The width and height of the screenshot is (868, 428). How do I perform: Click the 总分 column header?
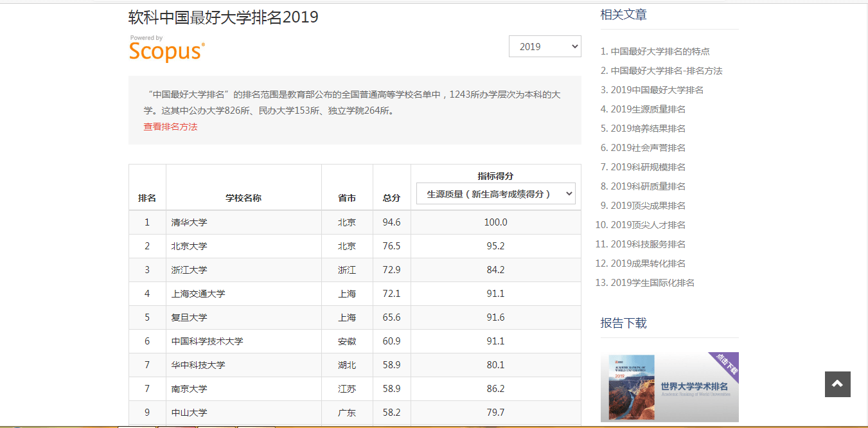tap(392, 198)
